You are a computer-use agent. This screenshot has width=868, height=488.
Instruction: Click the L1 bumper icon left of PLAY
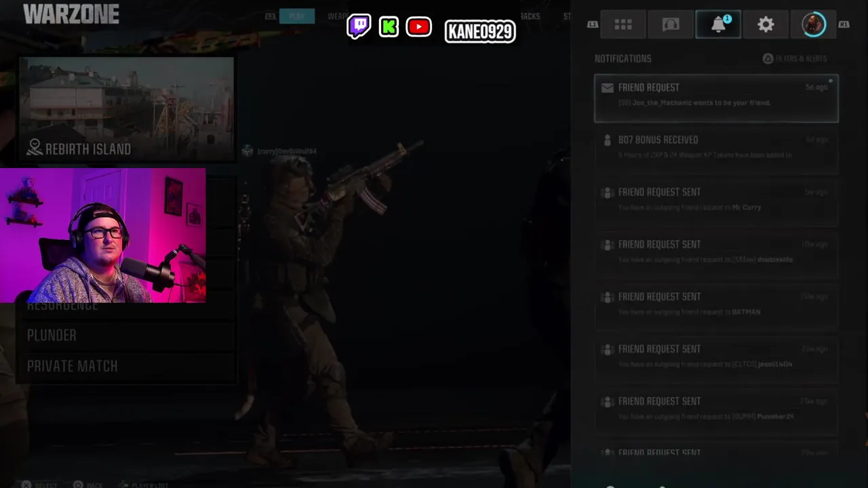point(271,16)
